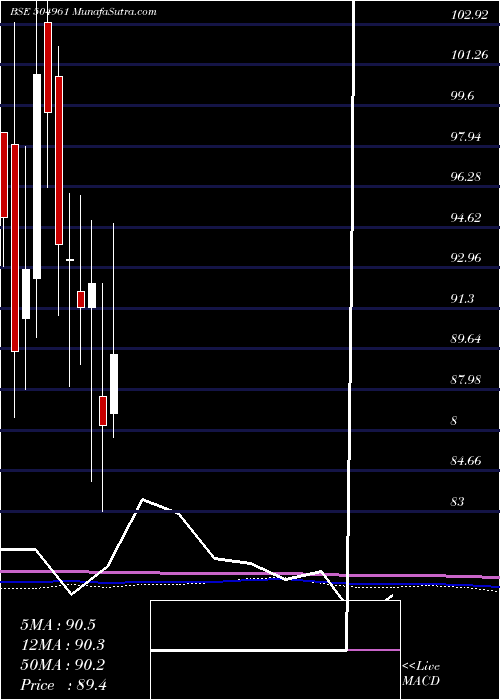500x700 pixels.
Task: Click the 84.66 price axis label
Action: tap(467, 461)
